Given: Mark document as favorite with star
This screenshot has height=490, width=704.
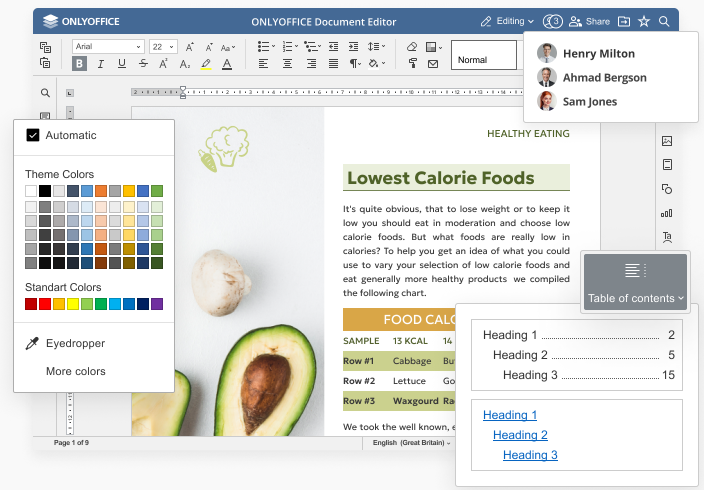Looking at the screenshot, I should tap(644, 21).
